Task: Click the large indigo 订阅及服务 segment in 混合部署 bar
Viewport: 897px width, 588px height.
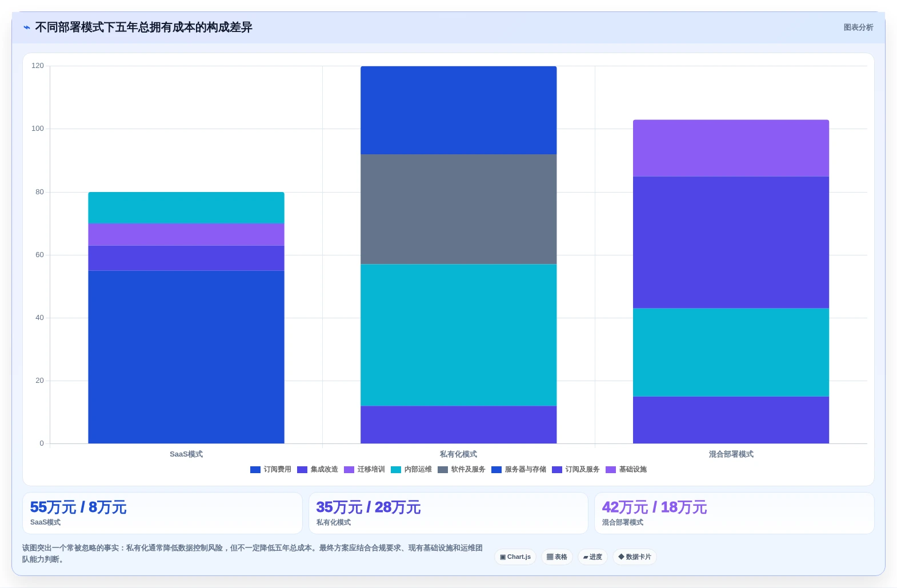Action: click(731, 242)
